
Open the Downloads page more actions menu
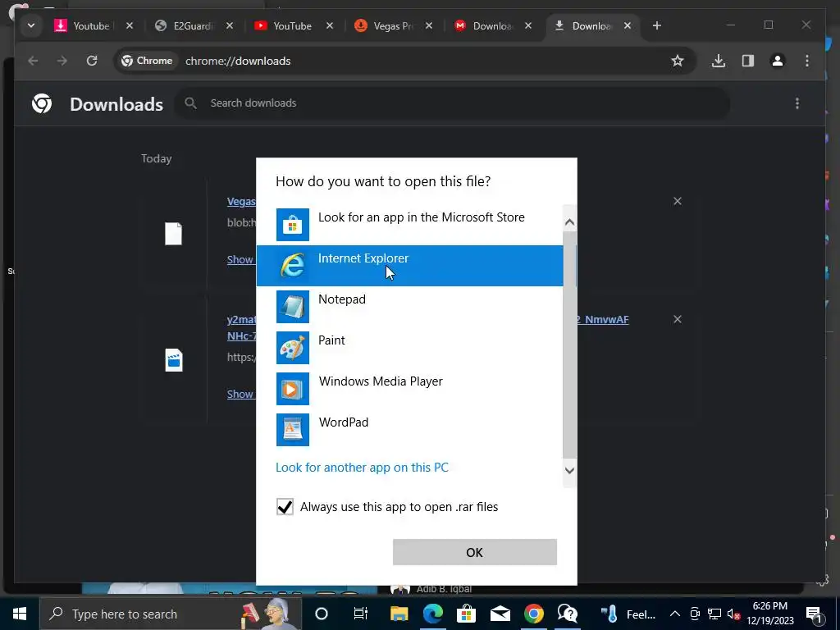point(797,103)
